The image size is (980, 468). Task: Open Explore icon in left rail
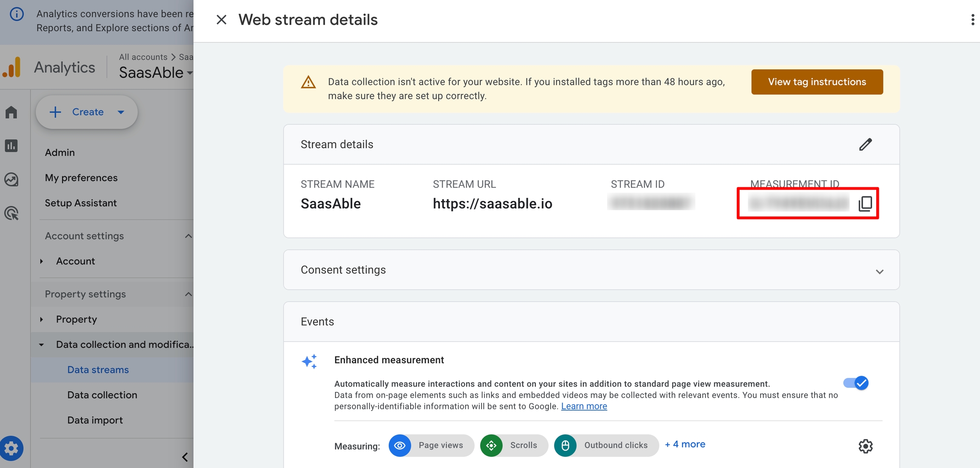point(11,180)
